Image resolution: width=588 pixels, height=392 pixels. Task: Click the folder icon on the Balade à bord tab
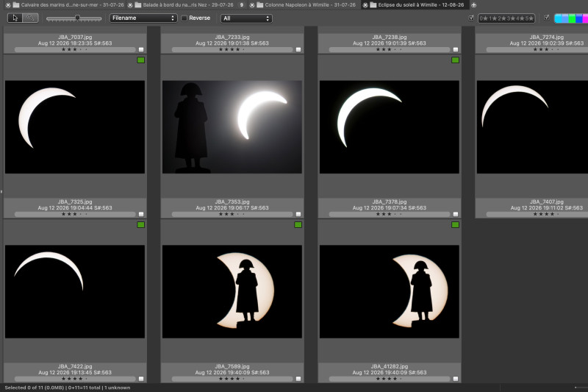(x=138, y=5)
